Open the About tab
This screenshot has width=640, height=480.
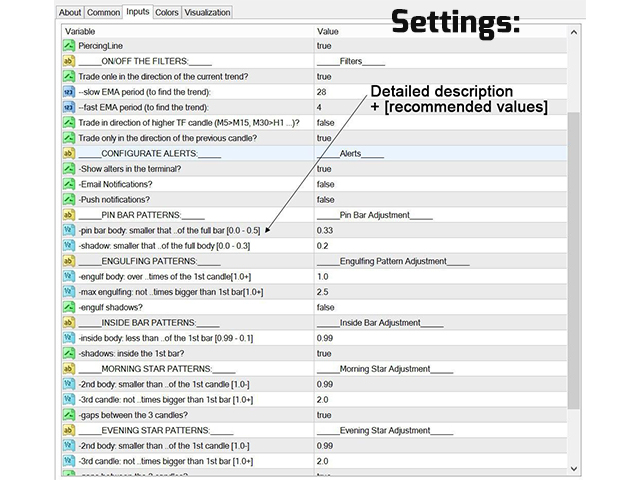70,12
